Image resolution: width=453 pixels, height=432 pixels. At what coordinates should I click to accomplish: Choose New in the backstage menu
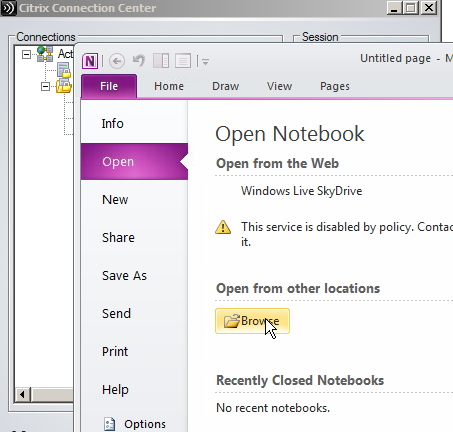point(134,200)
